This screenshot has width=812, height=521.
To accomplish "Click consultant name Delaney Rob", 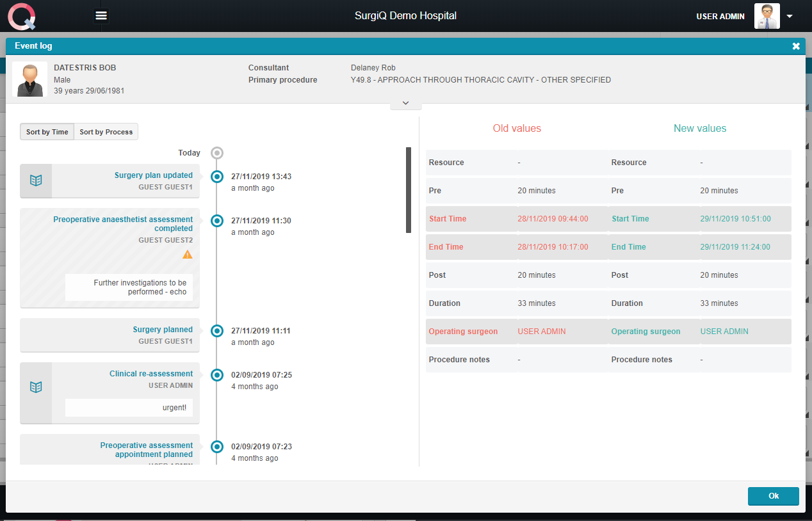I will [373, 68].
